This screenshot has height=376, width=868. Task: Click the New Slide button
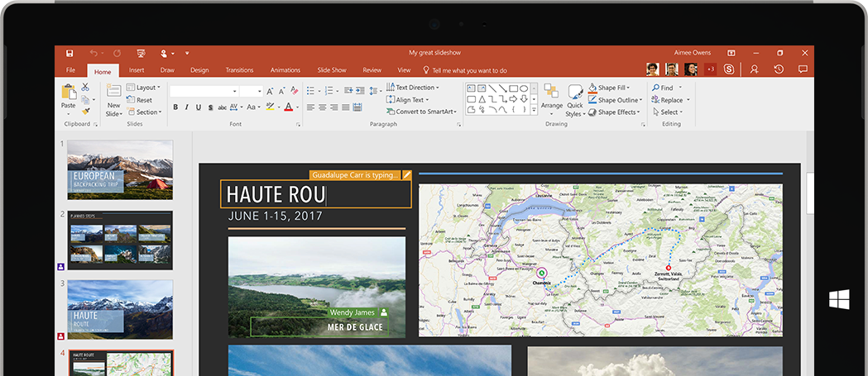113,100
